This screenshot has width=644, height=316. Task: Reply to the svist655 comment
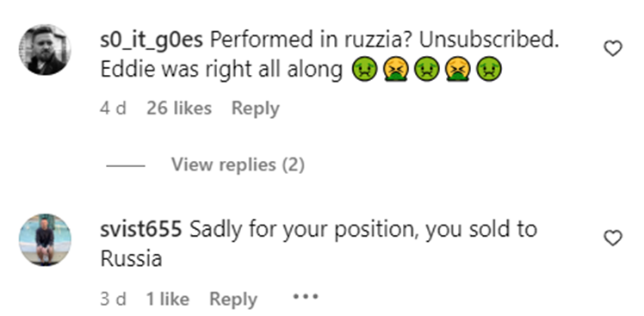pyautogui.click(x=233, y=299)
